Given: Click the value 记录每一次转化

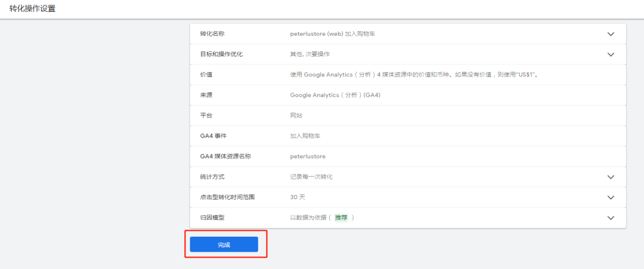Looking at the screenshot, I should (x=311, y=177).
